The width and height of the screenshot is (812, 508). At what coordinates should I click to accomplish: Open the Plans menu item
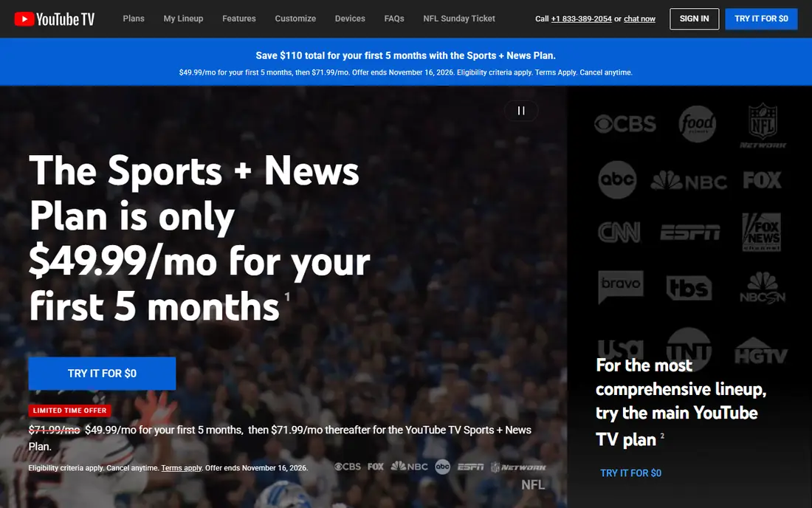(134, 18)
